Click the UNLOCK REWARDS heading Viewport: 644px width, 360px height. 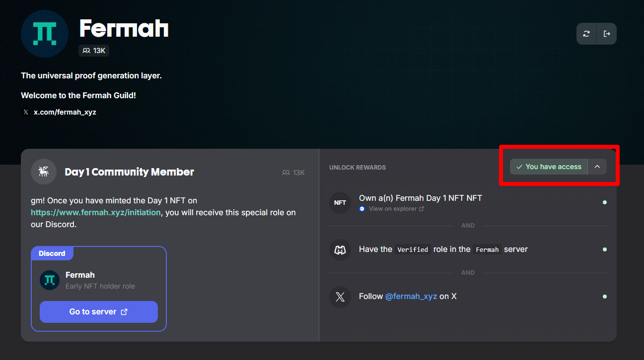click(x=358, y=168)
